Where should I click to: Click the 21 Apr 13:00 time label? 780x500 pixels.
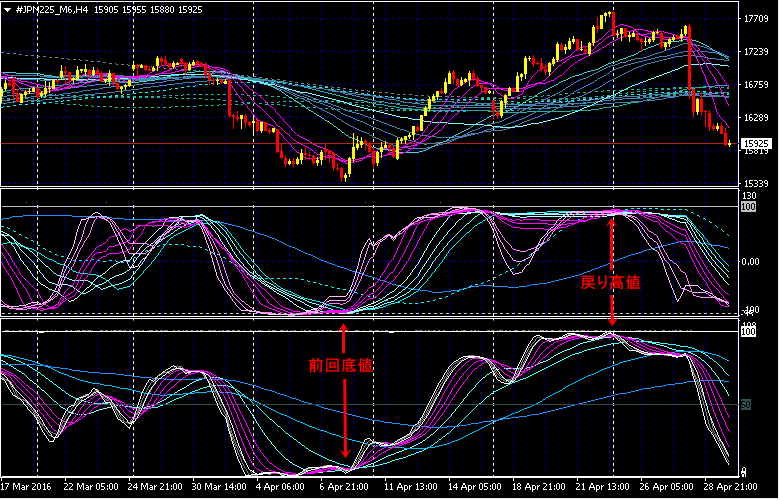click(602, 486)
